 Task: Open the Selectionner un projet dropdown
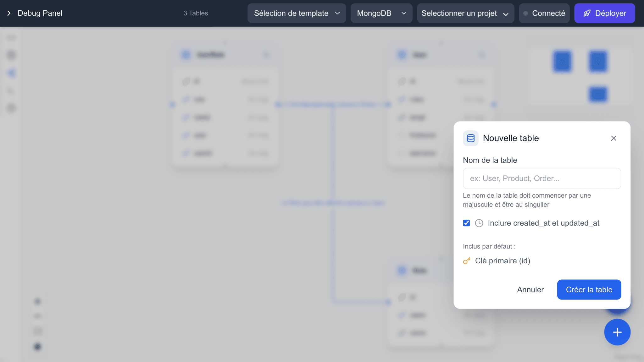click(465, 13)
